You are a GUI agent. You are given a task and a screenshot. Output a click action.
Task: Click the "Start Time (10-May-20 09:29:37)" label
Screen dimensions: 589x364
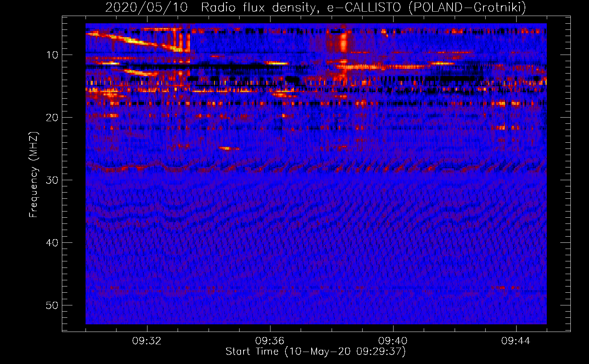[x=316, y=352]
